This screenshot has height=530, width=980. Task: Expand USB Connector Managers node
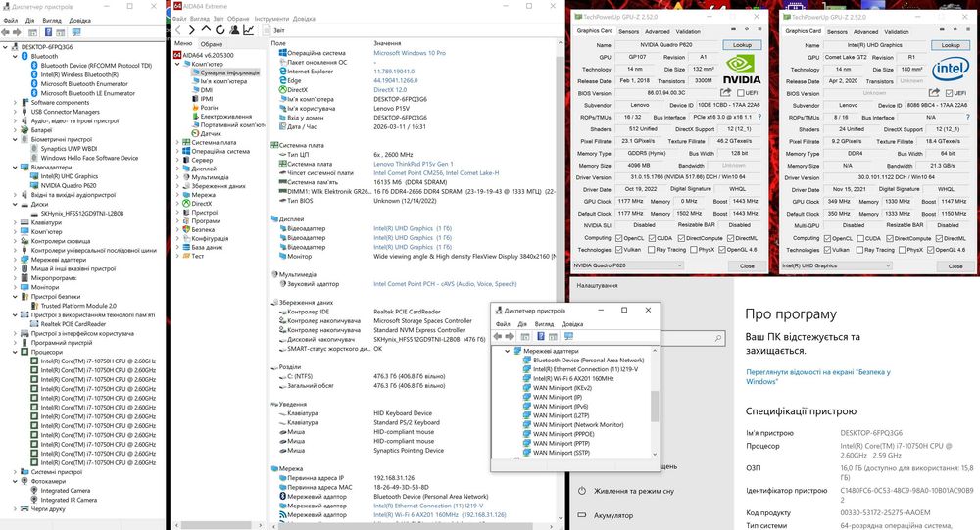(x=15, y=112)
